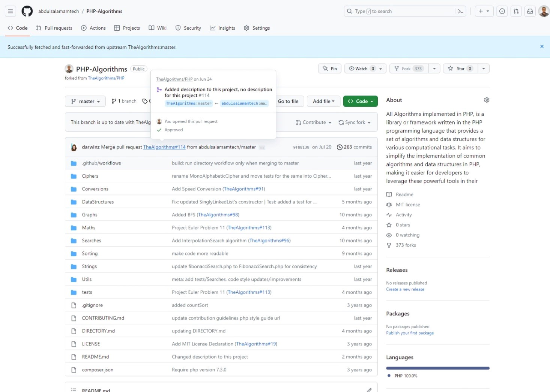Switch to the Actions tab
This screenshot has height=392, width=550.
coord(93,28)
